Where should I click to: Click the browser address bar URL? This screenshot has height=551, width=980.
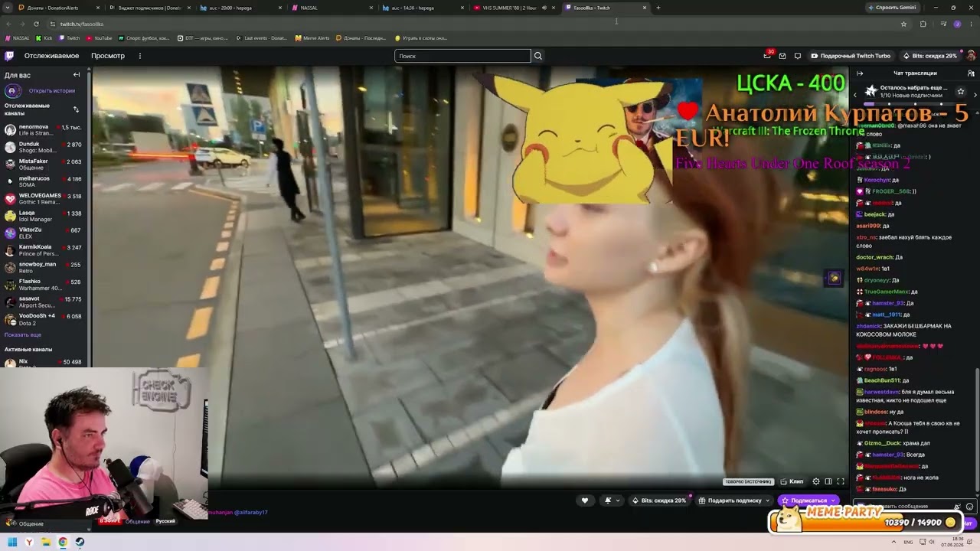82,24
